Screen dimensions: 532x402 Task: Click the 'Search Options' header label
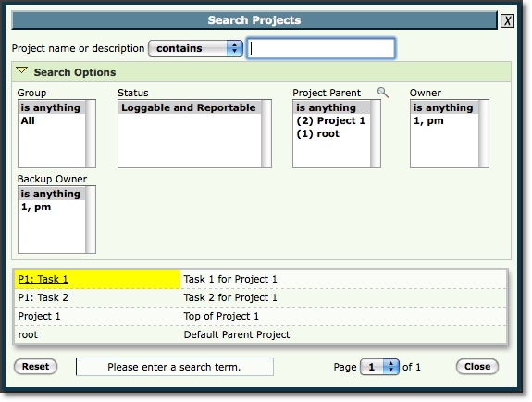tap(75, 72)
